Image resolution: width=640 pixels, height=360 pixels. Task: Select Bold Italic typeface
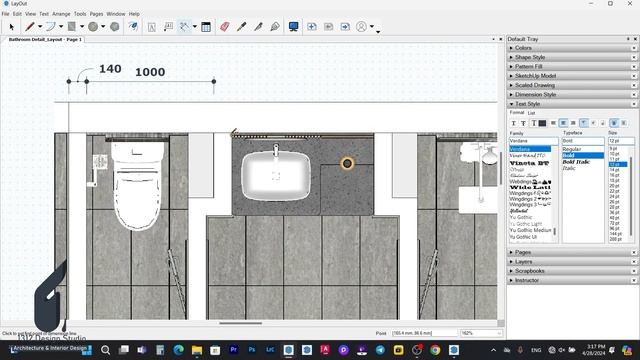coord(576,162)
